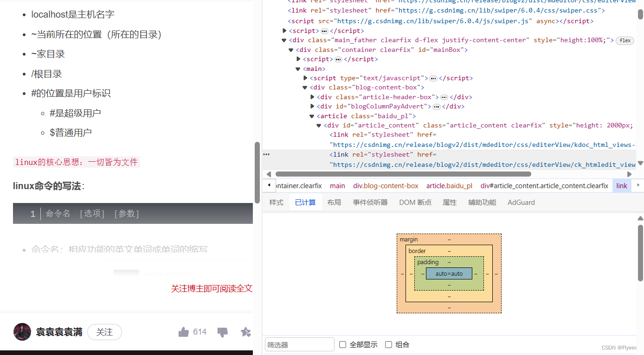Screen dimensions: 644x355
Task: Click the 关注 follow button
Action: [104, 332]
